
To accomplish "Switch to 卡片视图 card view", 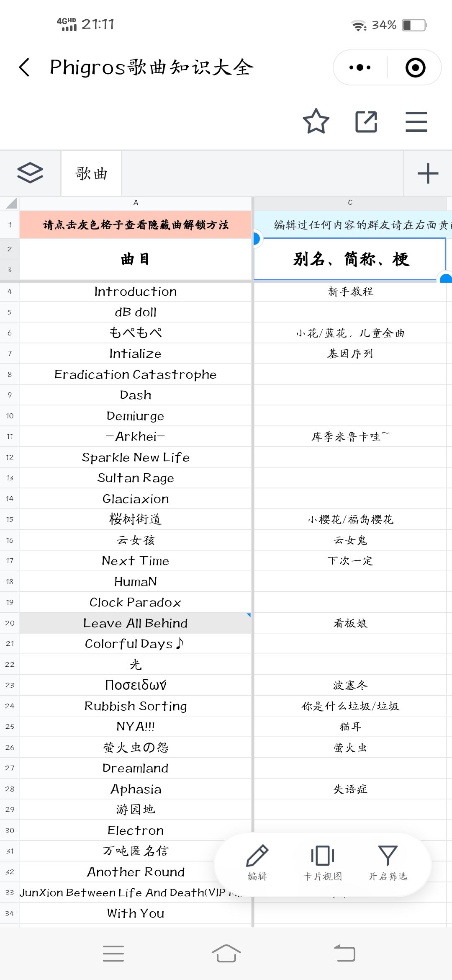I will (x=323, y=863).
